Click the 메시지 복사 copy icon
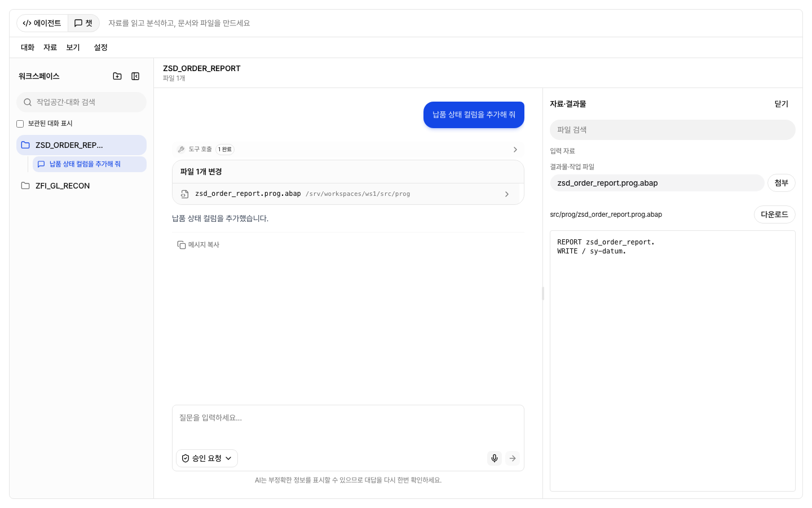Screen dimensions: 812x508 [182, 245]
